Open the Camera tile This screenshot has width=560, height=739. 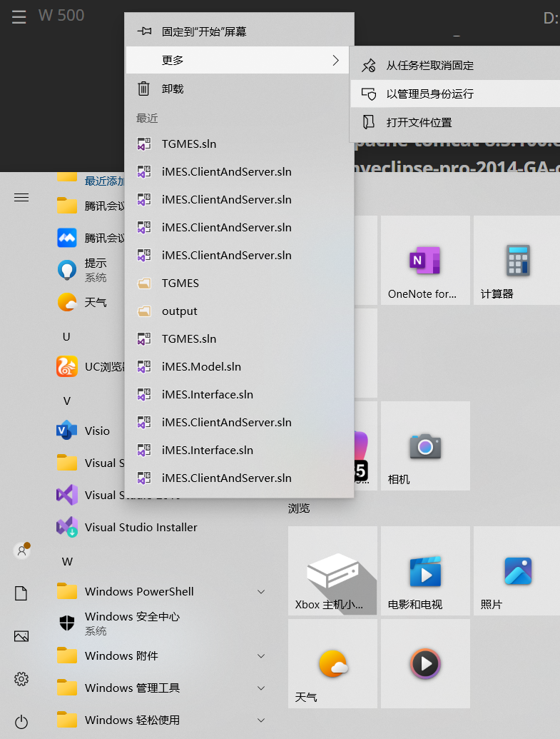(x=425, y=446)
